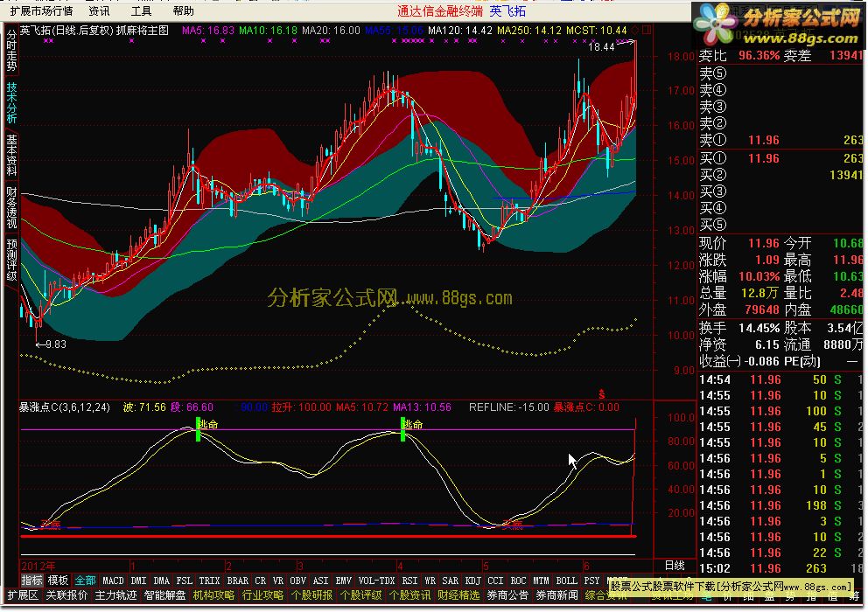Switch indicator to PSY
Screen dimensions: 868x612
coord(591,581)
